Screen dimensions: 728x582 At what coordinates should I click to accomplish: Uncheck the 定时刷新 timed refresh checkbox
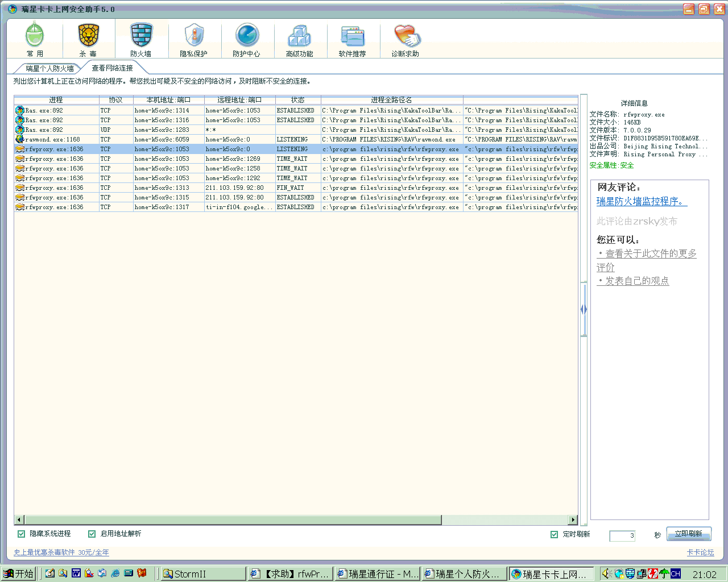(x=555, y=534)
